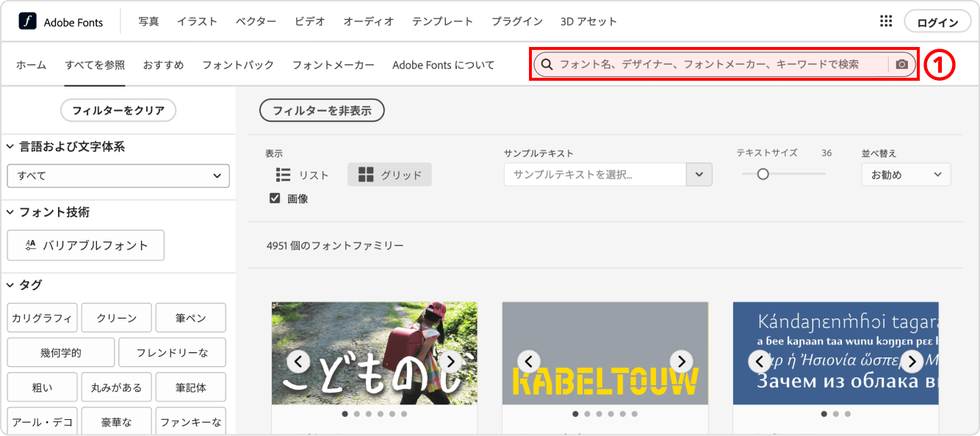Image resolution: width=980 pixels, height=436 pixels.
Task: Show previous image on Kabeltouw card
Action: [528, 361]
